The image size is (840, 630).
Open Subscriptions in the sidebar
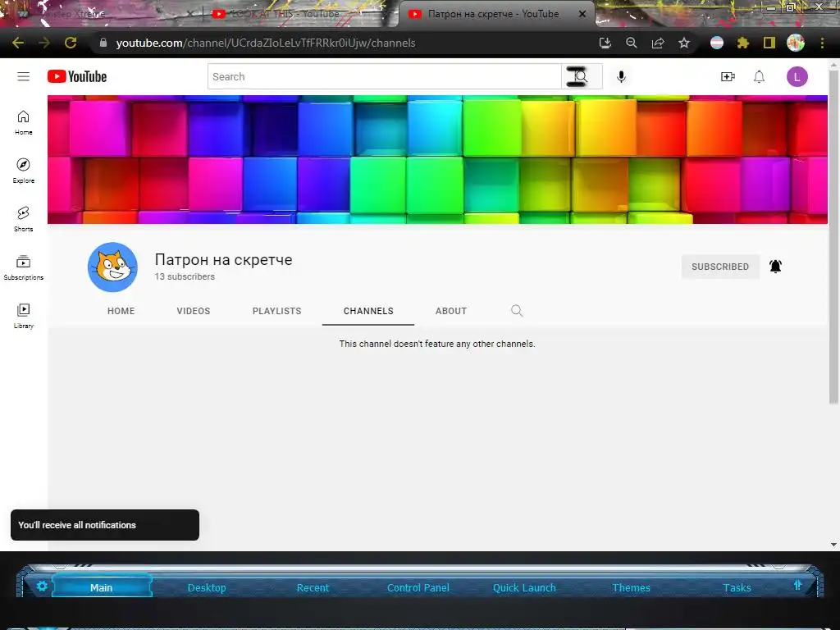(23, 267)
